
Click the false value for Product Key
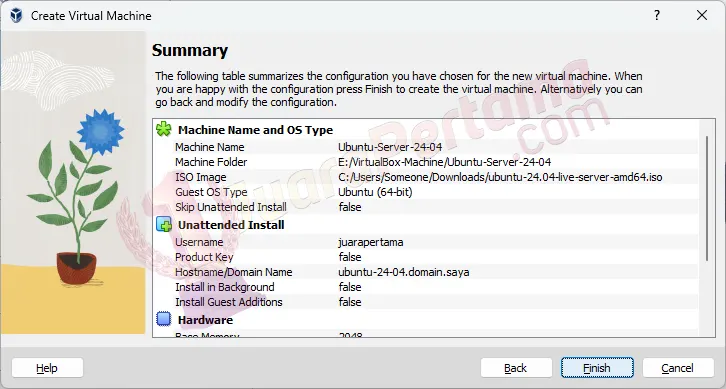pos(350,257)
